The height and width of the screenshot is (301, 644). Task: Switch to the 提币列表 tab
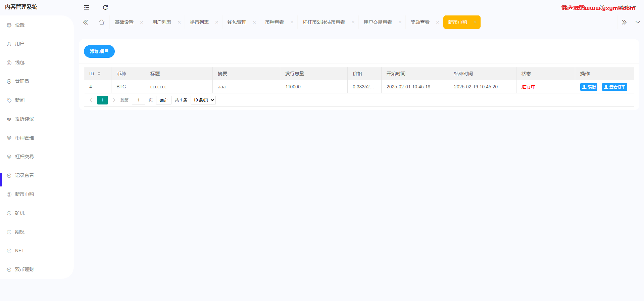click(x=199, y=22)
